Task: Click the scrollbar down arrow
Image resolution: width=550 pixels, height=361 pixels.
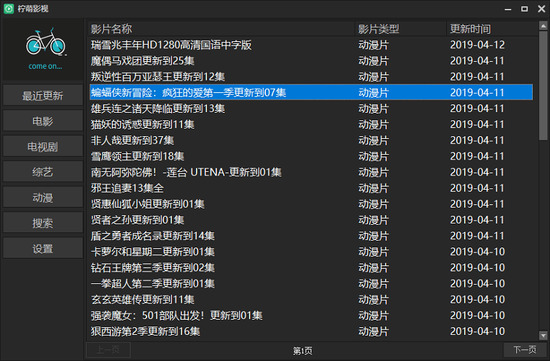Action: [543, 336]
